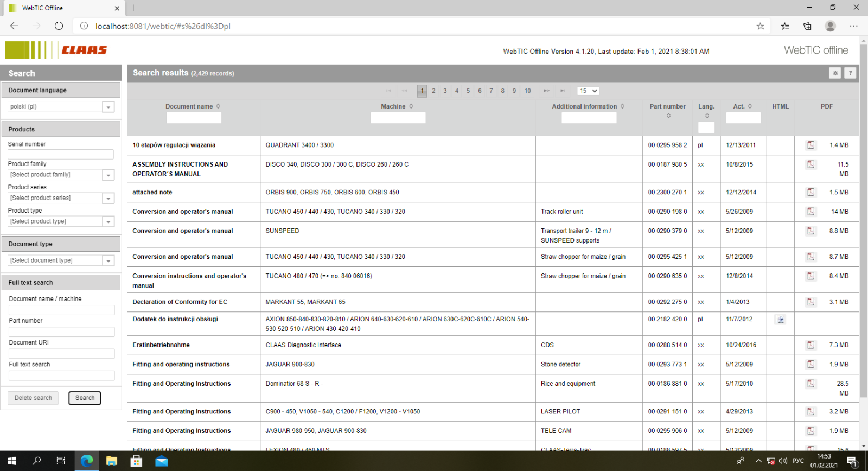This screenshot has height=471, width=868.
Task: Focus Document name / machine search field
Action: click(62, 310)
